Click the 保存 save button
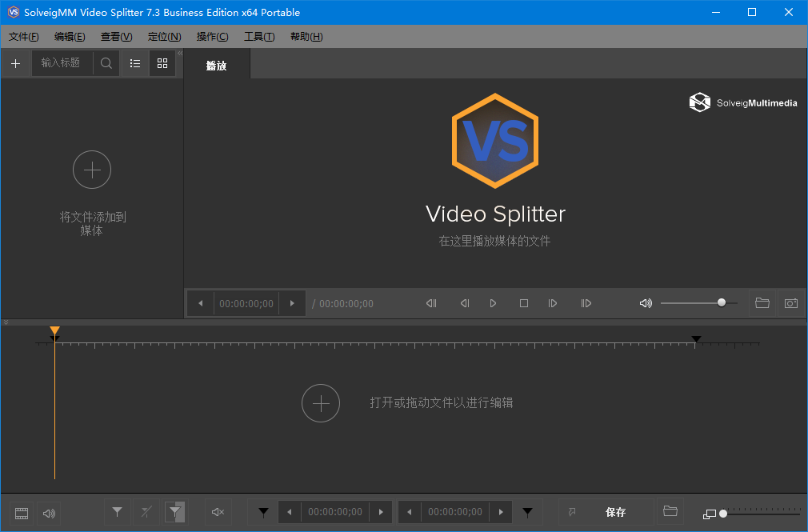The width and height of the screenshot is (808, 532). coord(614,512)
